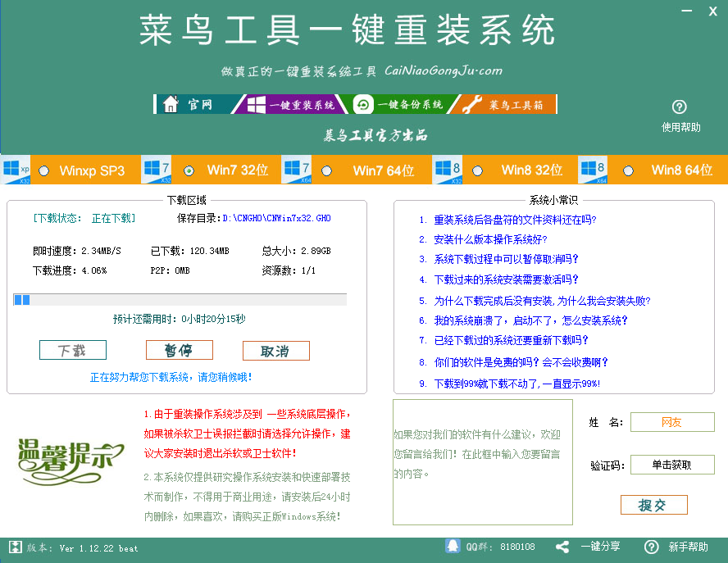728x563 pixels.
Task: Click the save path D:\CNGHO\CNWin7x32.GHO
Action: click(x=277, y=218)
